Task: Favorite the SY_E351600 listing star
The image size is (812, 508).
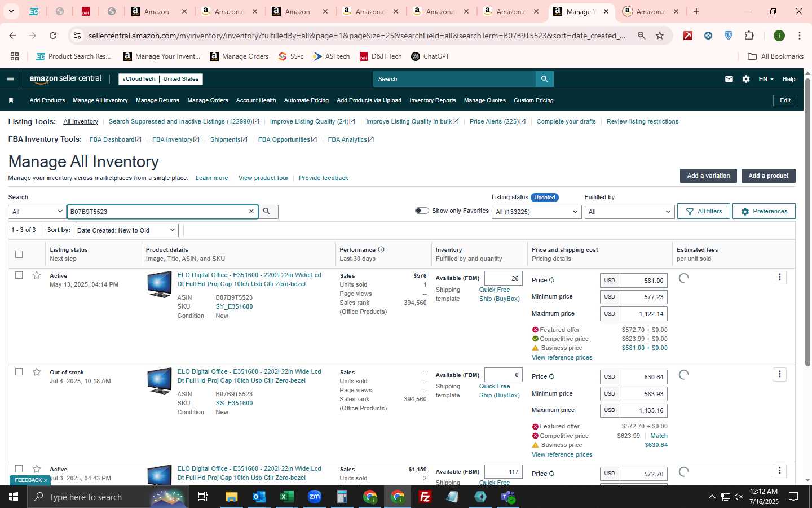Action: point(37,275)
